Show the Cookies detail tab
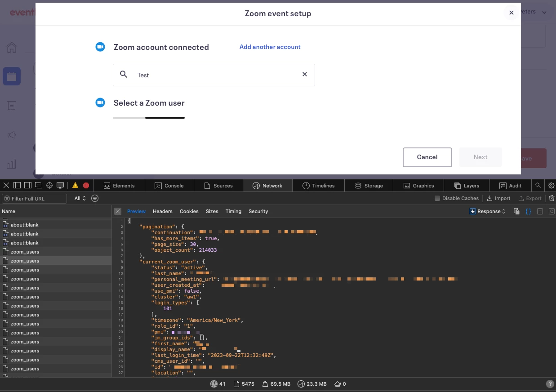Viewport: 556px width, 392px height. (x=189, y=211)
